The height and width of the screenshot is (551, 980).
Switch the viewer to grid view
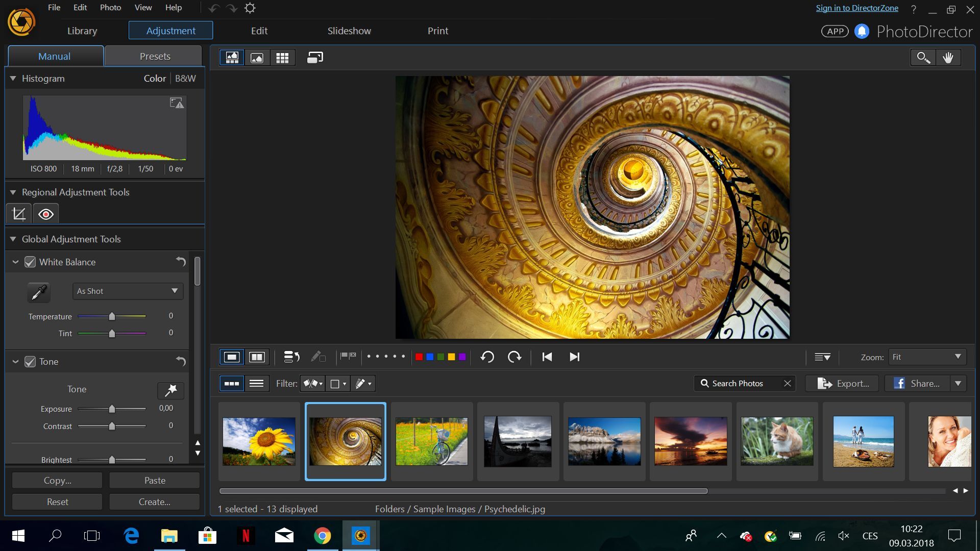click(x=283, y=57)
